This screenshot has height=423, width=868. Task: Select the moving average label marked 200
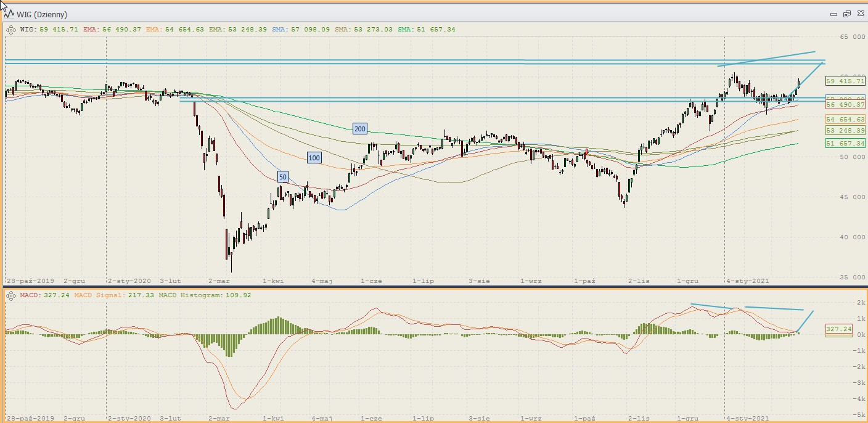point(359,129)
